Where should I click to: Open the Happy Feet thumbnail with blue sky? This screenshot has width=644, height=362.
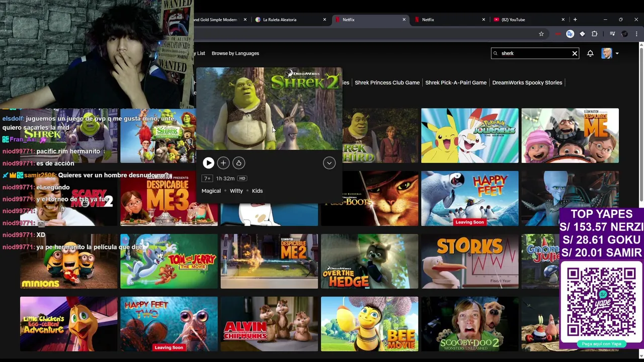coord(470,199)
